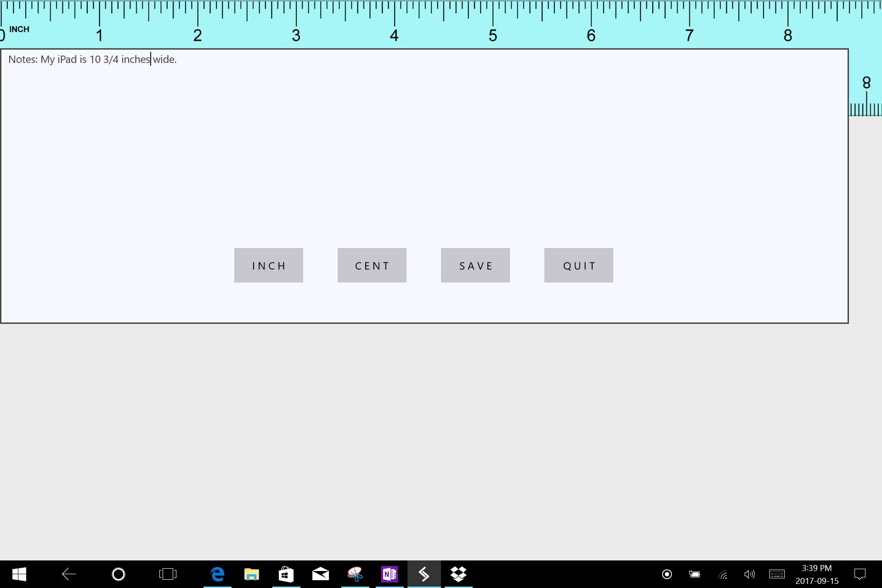Click the location tray icon

667,574
